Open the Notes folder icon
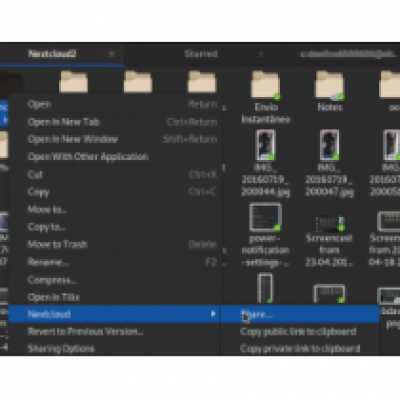The width and height of the screenshot is (400, 400). point(330,85)
